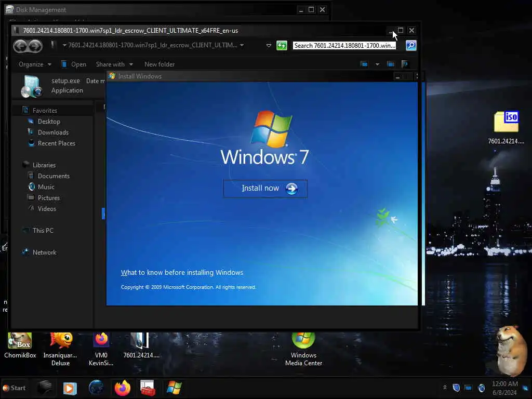Image resolution: width=532 pixels, height=399 pixels.
Task: Open the Start menu
Action: [14, 388]
